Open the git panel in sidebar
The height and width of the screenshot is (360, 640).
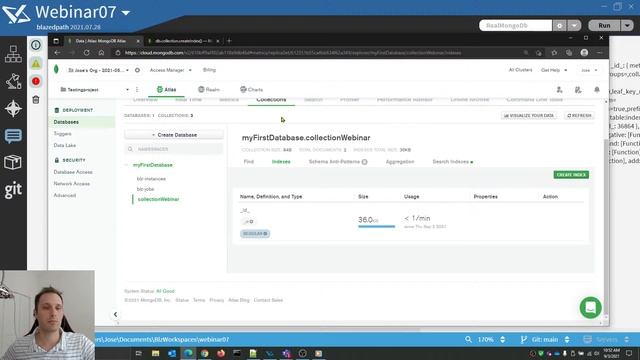pos(13,190)
